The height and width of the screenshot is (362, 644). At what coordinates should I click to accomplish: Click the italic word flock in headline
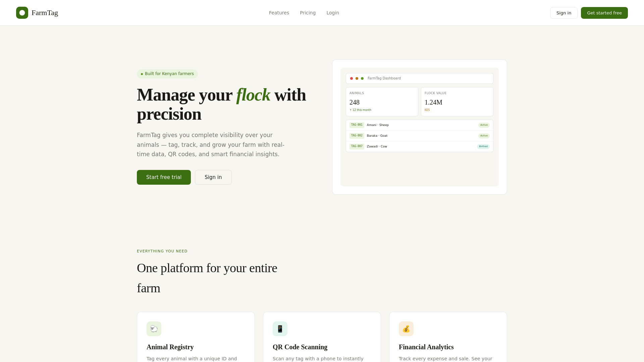point(253,95)
